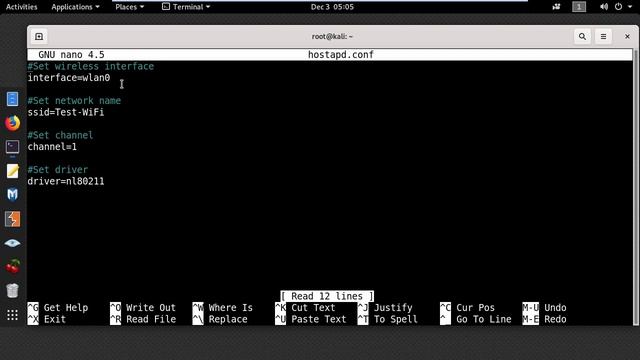The image size is (640, 360).
Task: Click the root@kali title bar text
Action: 332,37
